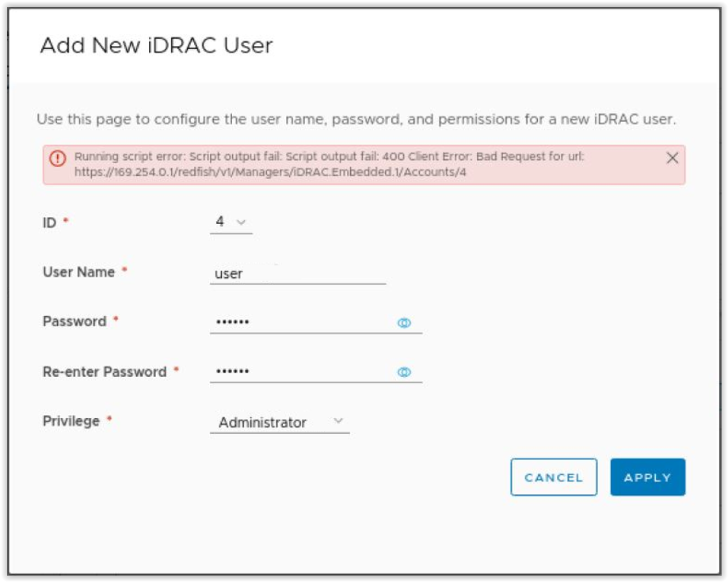This screenshot has height=582, width=728.
Task: Click the eye icon beside Re-enter Password
Action: click(404, 371)
